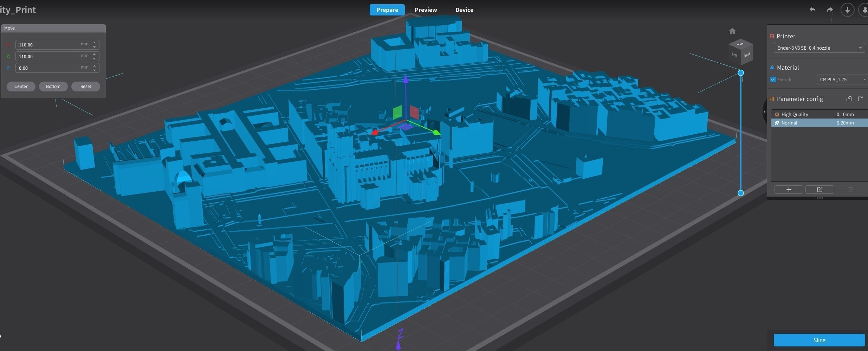Click the green XZ-plane gizmo square
This screenshot has width=868, height=351.
397,112
